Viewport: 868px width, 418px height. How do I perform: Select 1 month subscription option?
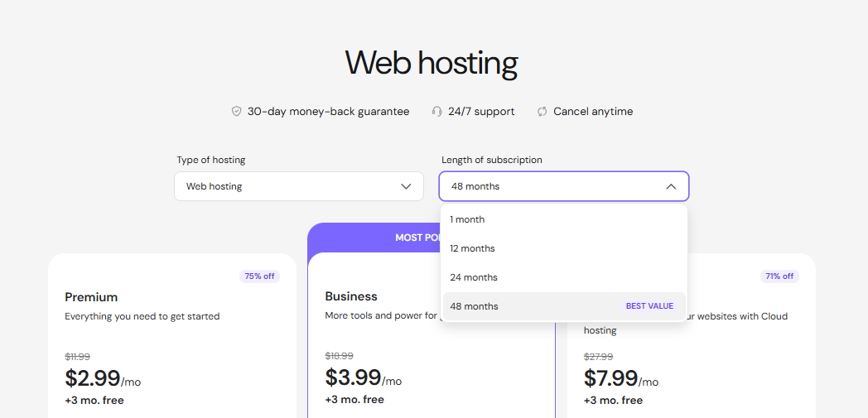pyautogui.click(x=564, y=219)
